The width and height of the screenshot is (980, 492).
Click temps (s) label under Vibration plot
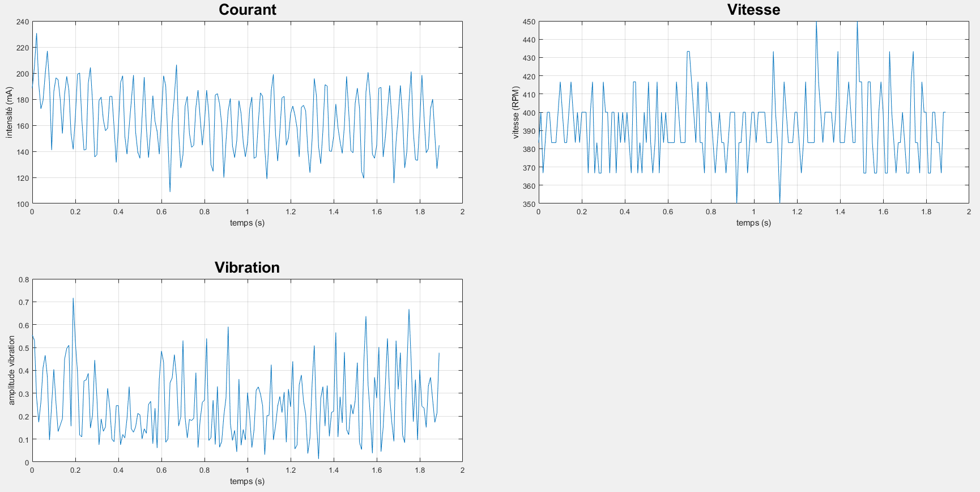(247, 481)
